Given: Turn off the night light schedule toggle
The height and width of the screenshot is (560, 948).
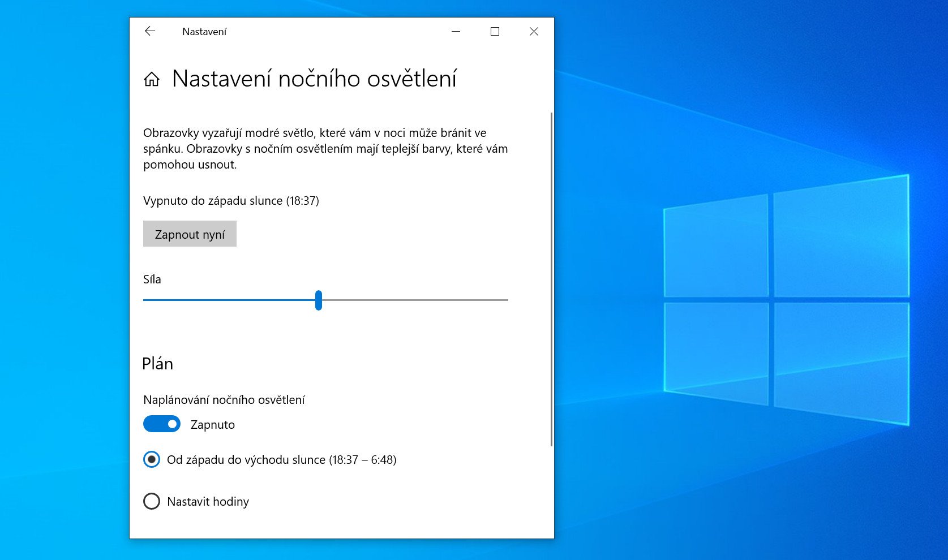Looking at the screenshot, I should click(162, 424).
